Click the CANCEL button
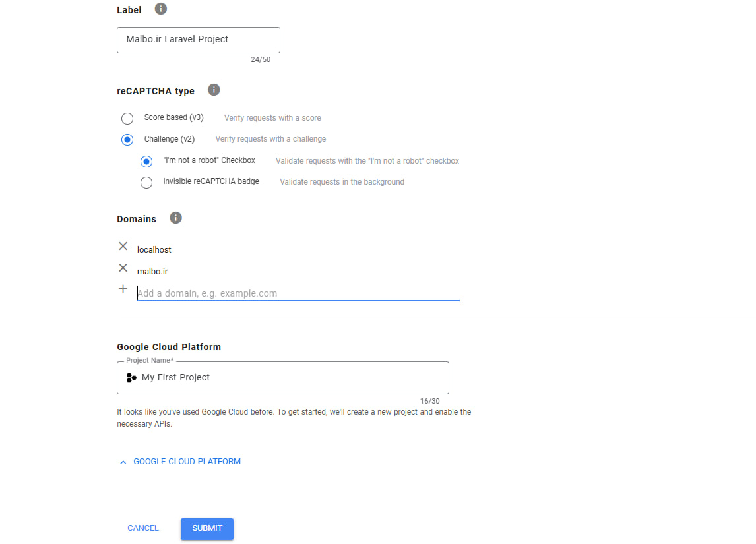756x544 pixels. pos(143,528)
